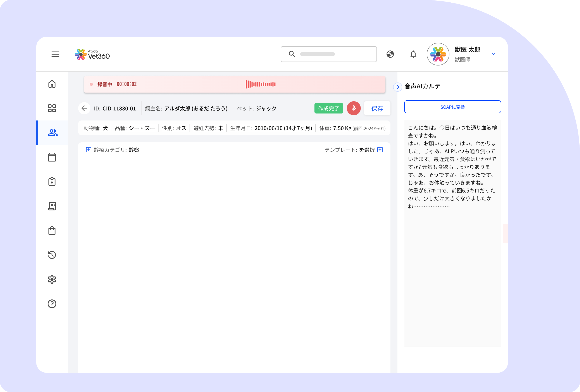Open the receipt/invoice sidebar icon
580x392 pixels.
(52, 206)
